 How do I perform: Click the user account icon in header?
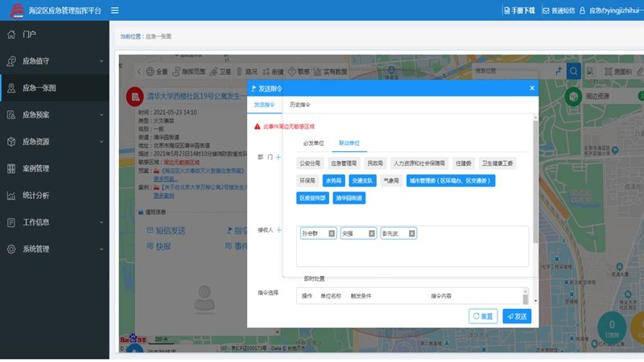point(582,10)
